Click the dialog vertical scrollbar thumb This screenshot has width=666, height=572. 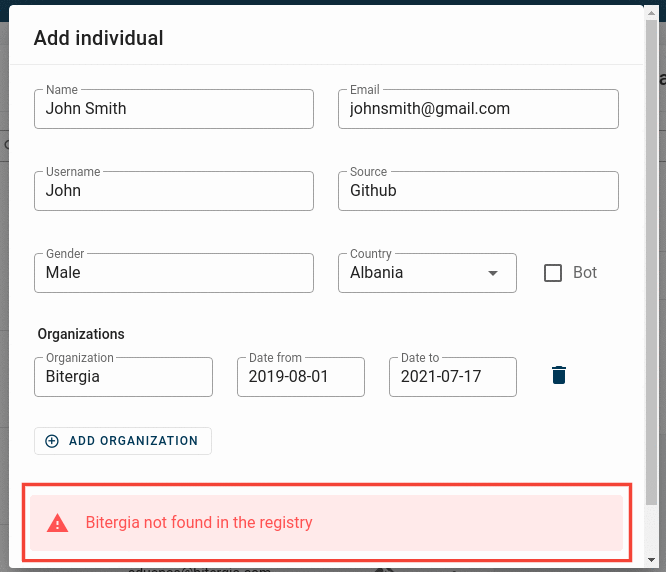pyautogui.click(x=651, y=262)
